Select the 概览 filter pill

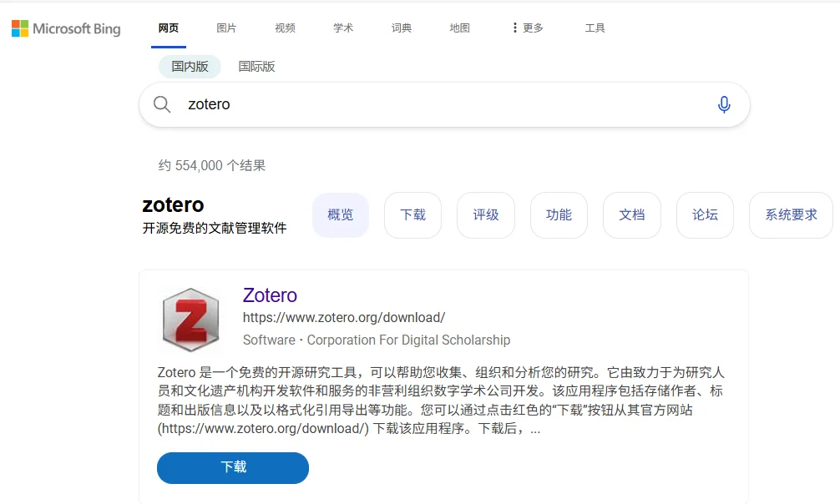[x=340, y=214]
